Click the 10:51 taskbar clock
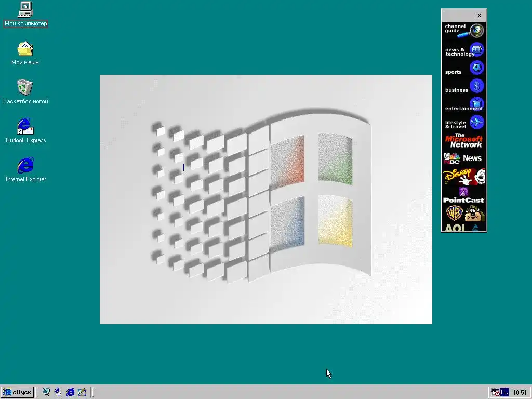532x399 pixels. coord(520,393)
